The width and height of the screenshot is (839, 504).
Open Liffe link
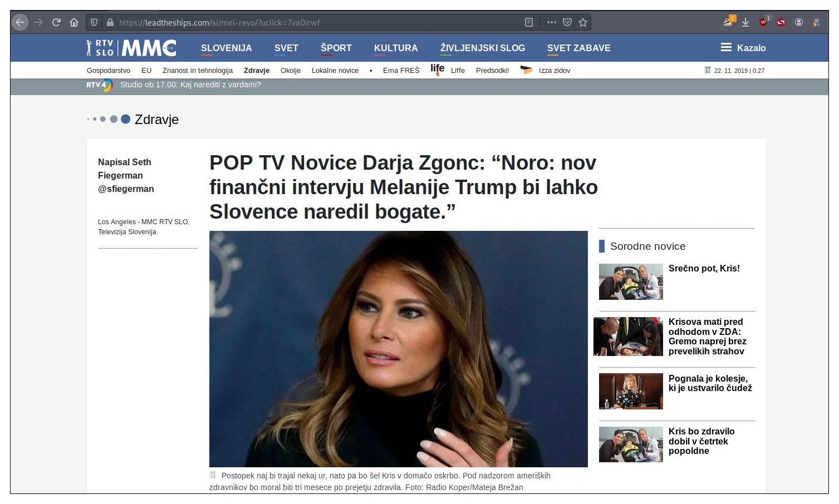click(458, 71)
